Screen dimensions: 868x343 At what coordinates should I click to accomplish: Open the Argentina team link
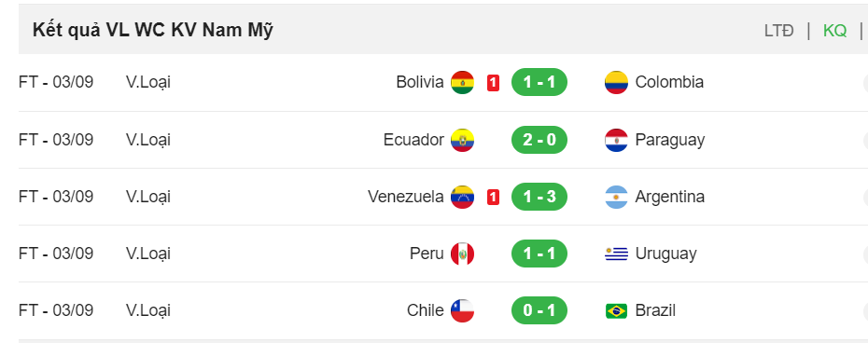pos(670,197)
